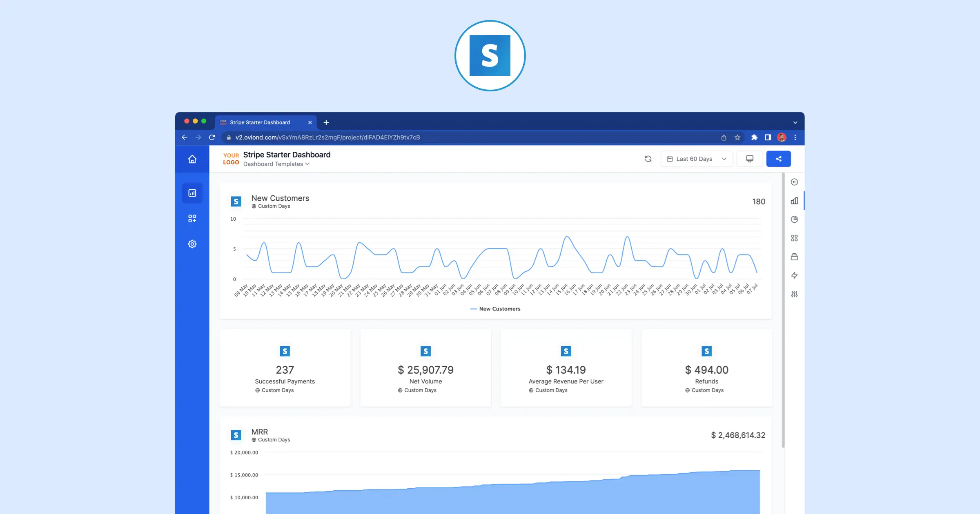Select the pie chart icon in the right rail

click(794, 219)
